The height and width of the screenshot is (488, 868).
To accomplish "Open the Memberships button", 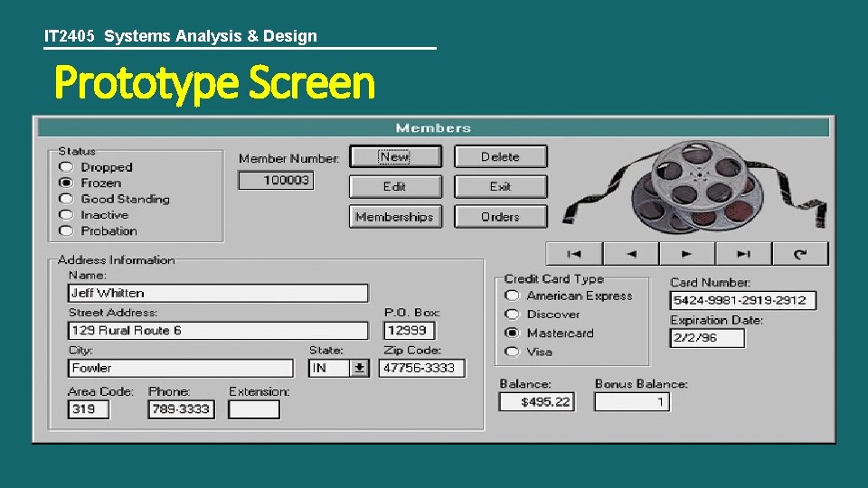I will (x=395, y=217).
